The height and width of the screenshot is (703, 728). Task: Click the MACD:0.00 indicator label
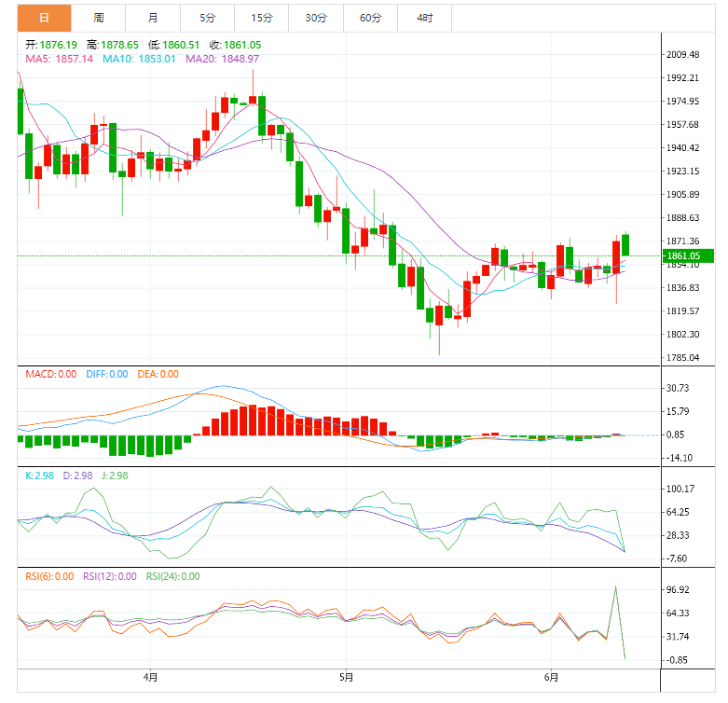click(x=51, y=374)
